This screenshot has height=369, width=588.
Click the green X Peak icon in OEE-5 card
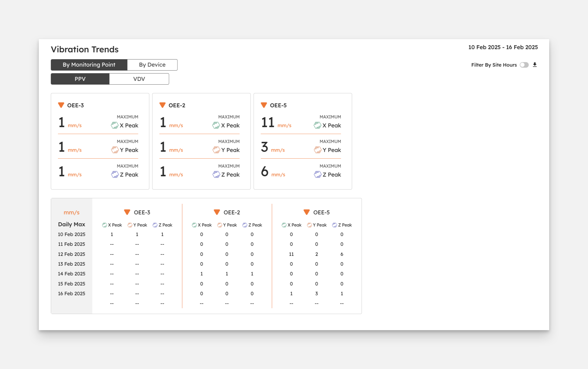pos(317,125)
